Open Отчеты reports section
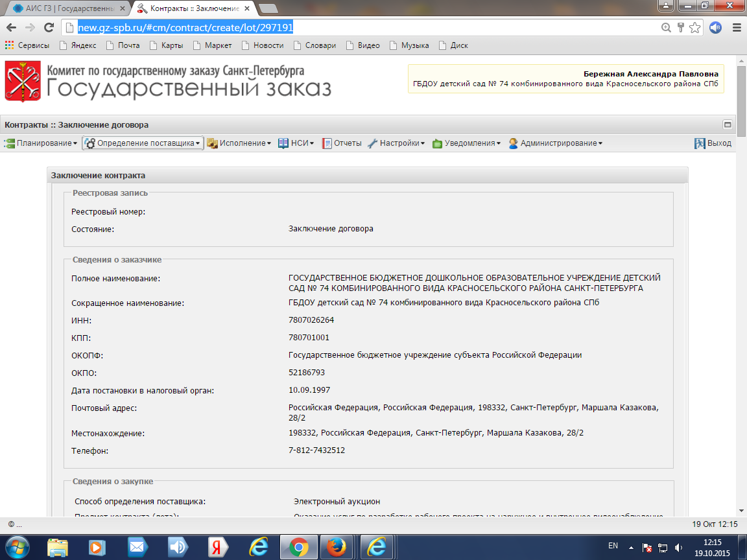The width and height of the screenshot is (747, 560). coord(342,143)
